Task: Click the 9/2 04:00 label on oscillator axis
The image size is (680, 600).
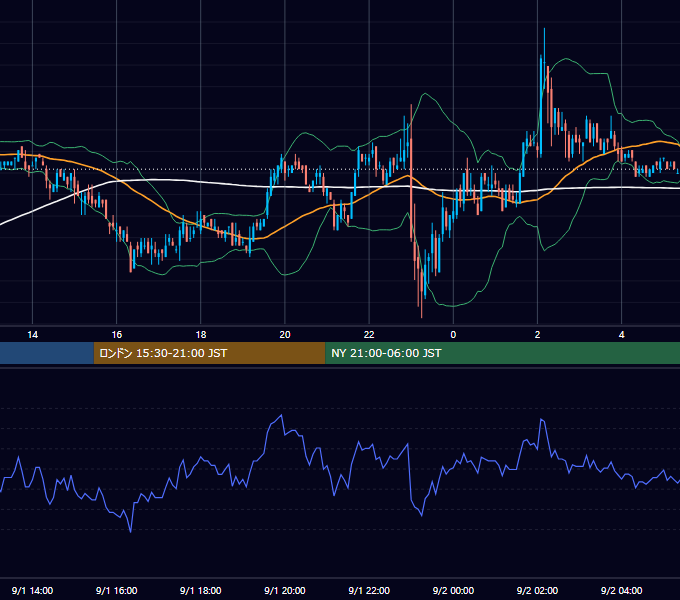Action: [x=621, y=590]
